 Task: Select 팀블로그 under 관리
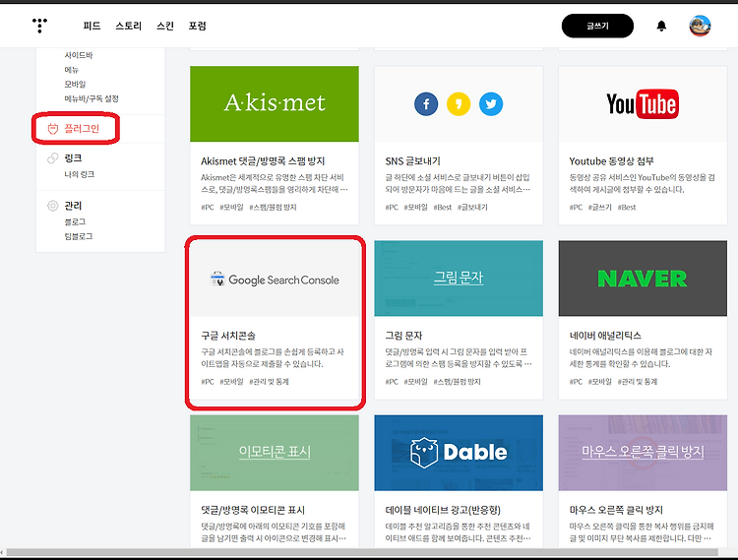[79, 236]
